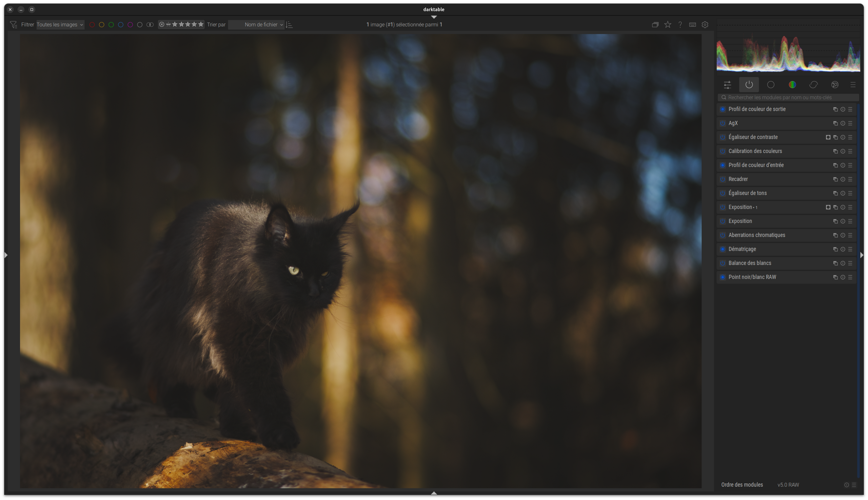
Task: Show the mask indicator on Égaliseur de contraste
Action: (x=828, y=137)
